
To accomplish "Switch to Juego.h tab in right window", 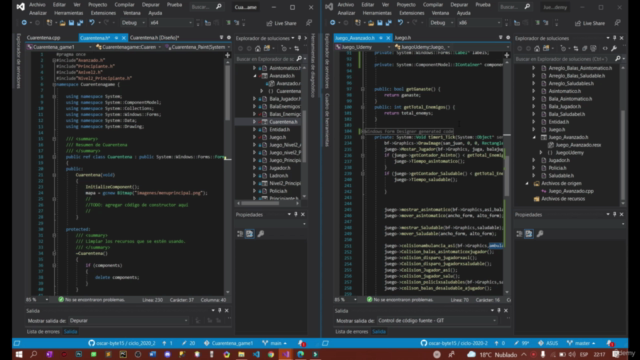I will click(403, 38).
